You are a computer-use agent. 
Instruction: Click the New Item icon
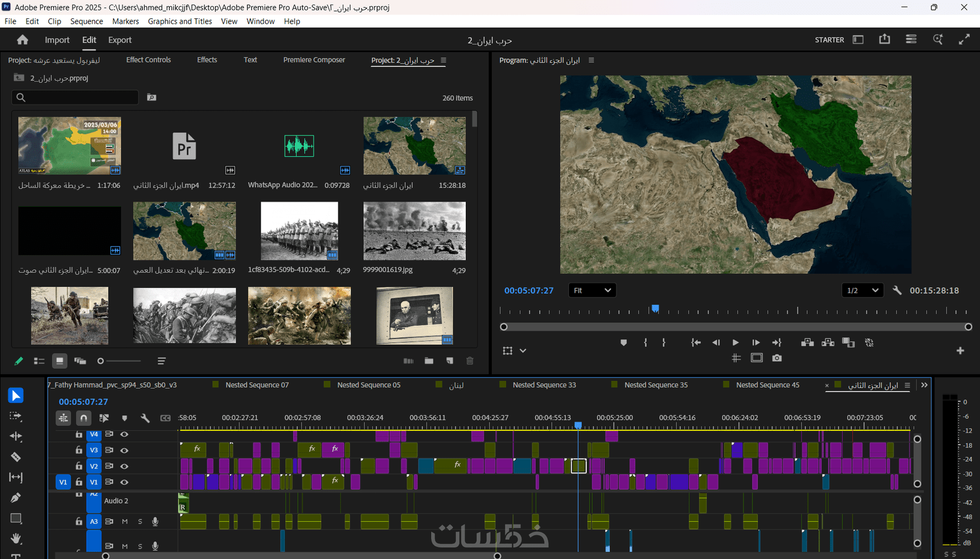coord(450,361)
